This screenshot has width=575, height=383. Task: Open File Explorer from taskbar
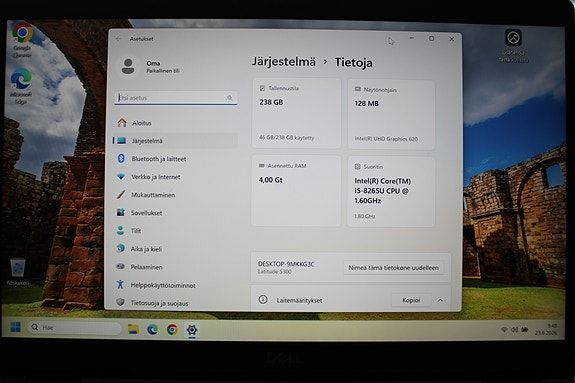tap(133, 329)
